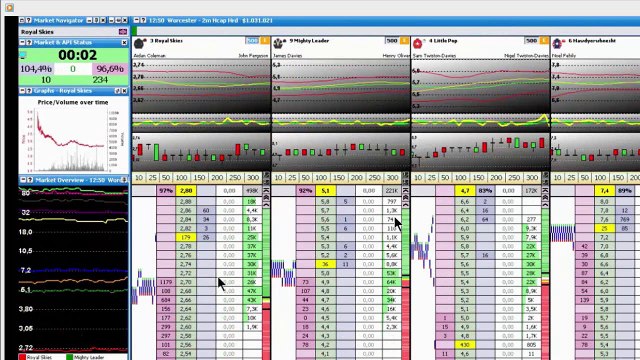Click Little Pop yellow 4,7 price cell
The height and width of the screenshot is (360, 640).
[465, 191]
